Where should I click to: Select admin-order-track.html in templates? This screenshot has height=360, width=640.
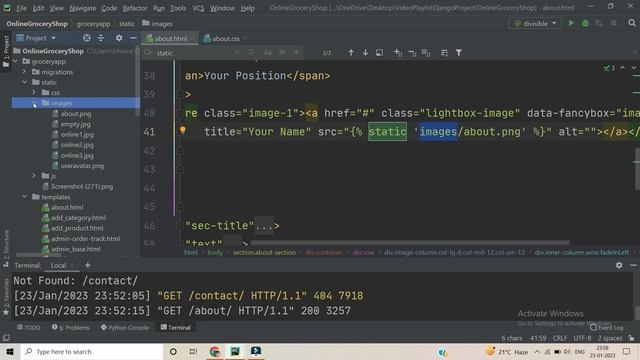(x=85, y=238)
